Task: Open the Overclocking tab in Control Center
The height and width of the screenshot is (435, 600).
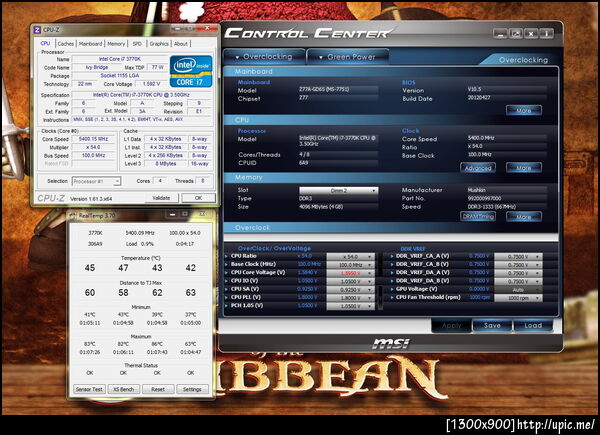Action: pyautogui.click(x=265, y=57)
